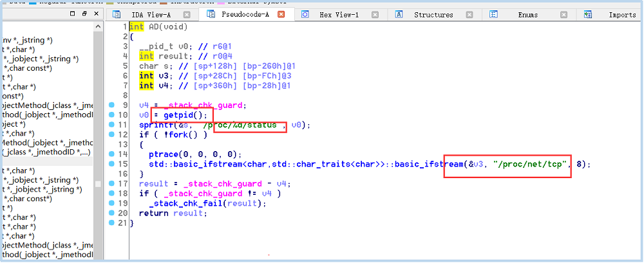This screenshot has width=644, height=263.
Task: Open the Enums tab
Action: (527, 15)
